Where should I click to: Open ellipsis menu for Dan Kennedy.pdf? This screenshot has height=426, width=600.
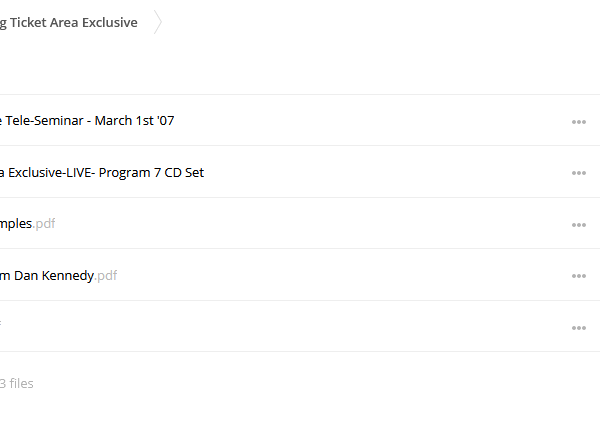point(579,276)
